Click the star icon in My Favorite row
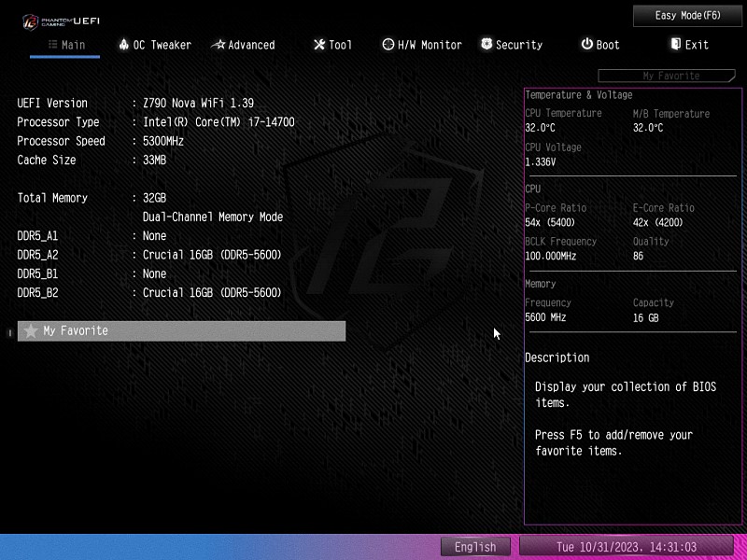Screen dimensions: 747x560 31,331
